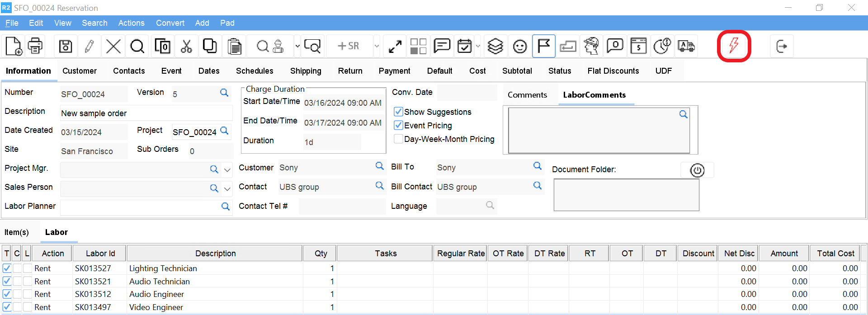Viewport: 868px width, 315px height.
Task: Disable the Event Pricing checkbox
Action: pos(398,125)
